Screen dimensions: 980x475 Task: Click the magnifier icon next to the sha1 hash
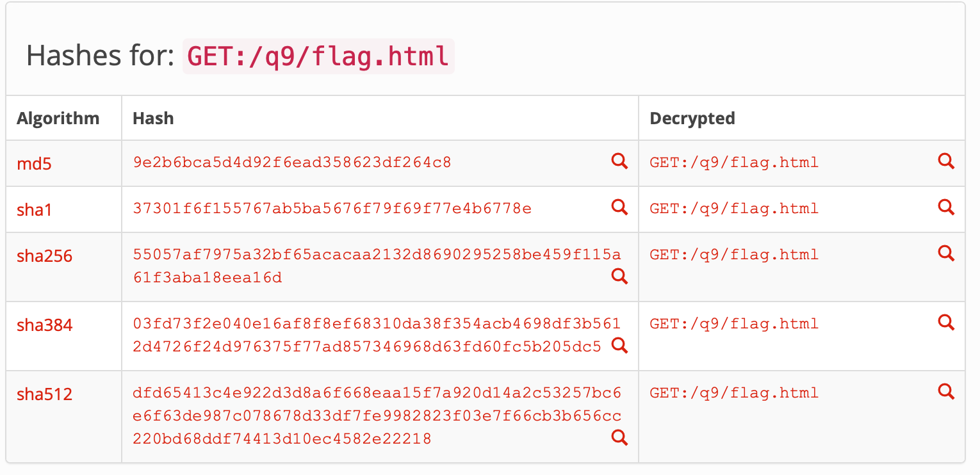(x=619, y=207)
